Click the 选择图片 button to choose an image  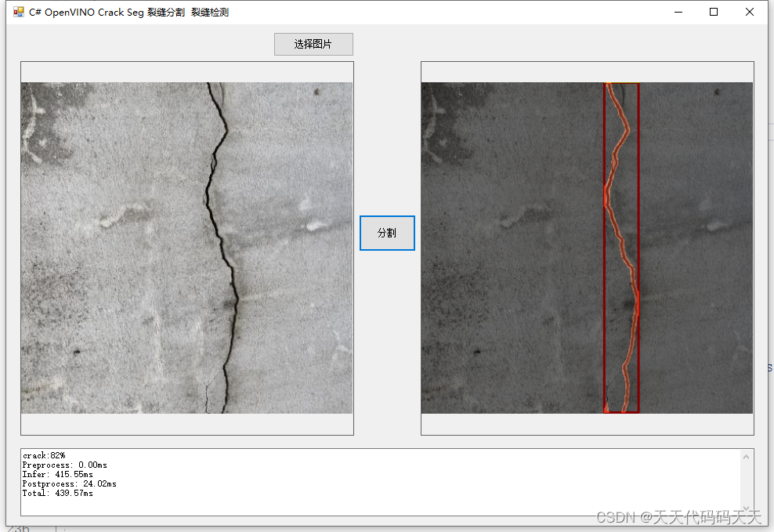point(313,44)
